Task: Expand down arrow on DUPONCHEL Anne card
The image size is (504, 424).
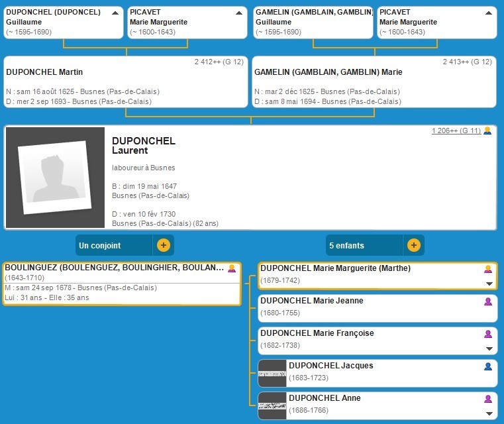Action: click(489, 413)
